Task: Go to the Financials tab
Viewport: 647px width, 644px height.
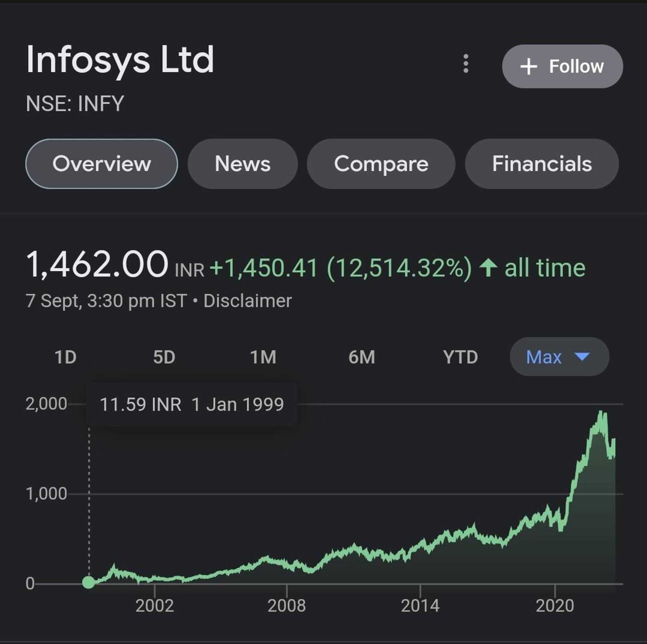Action: pyautogui.click(x=542, y=164)
